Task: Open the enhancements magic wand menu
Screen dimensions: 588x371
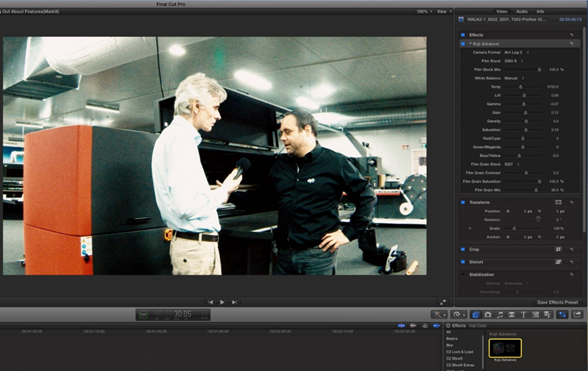Action: (x=439, y=315)
